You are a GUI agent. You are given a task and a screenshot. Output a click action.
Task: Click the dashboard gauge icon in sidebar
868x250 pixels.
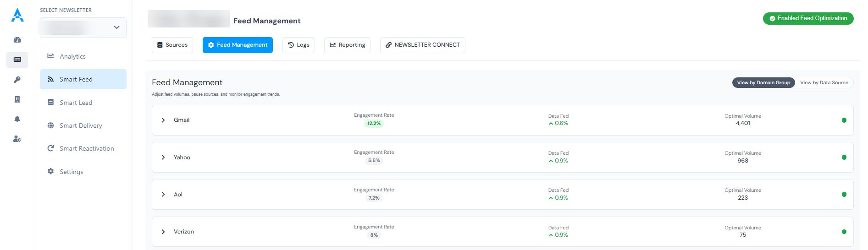[17, 40]
